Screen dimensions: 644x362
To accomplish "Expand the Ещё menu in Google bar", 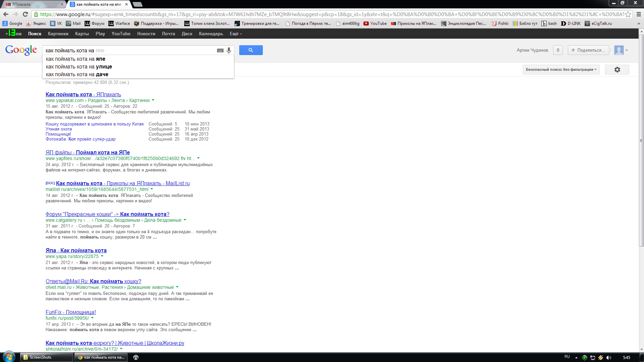I will 236,34.
